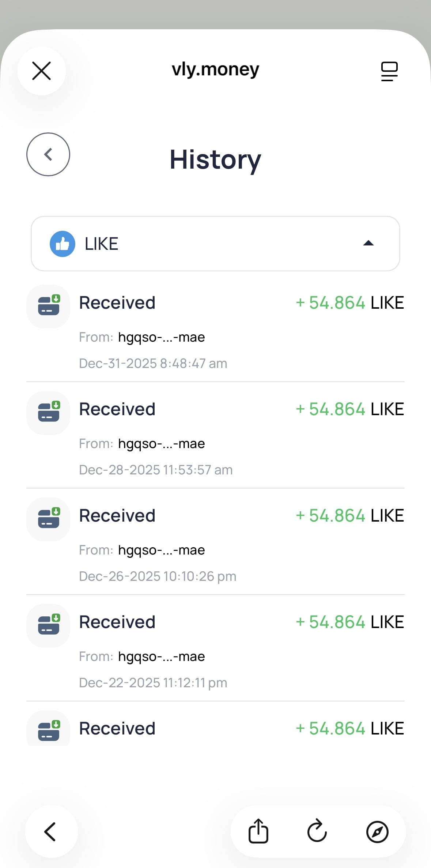Select the Dec-28-2025 11:53:57 am timestamp
This screenshot has width=431, height=868.
[x=156, y=470]
